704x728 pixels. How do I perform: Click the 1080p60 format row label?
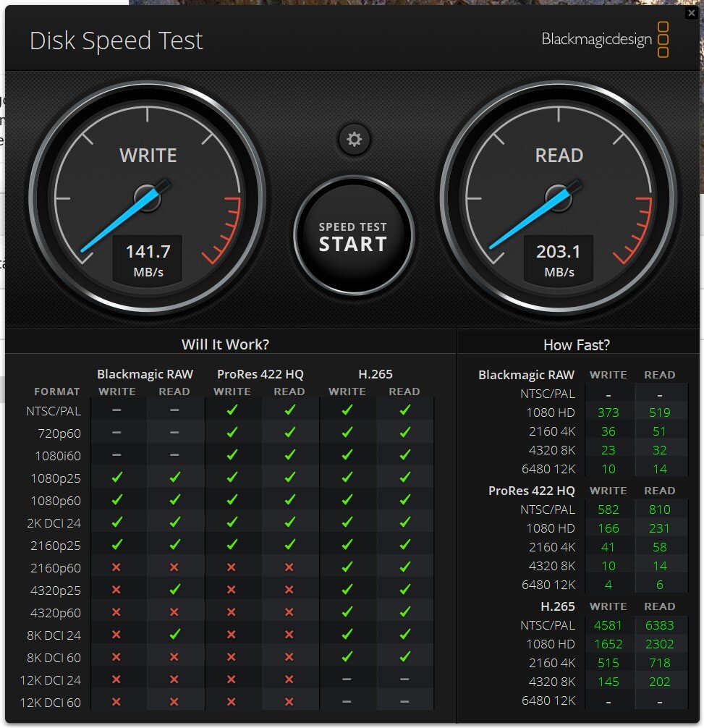pyautogui.click(x=55, y=501)
